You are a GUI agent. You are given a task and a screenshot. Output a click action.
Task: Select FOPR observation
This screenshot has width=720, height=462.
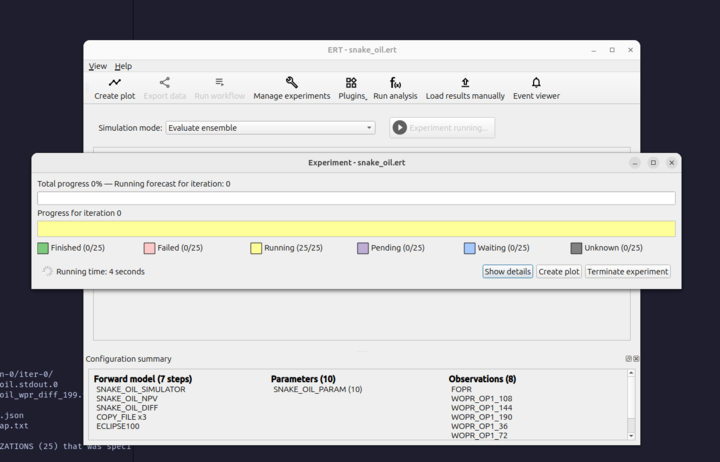[x=461, y=389]
